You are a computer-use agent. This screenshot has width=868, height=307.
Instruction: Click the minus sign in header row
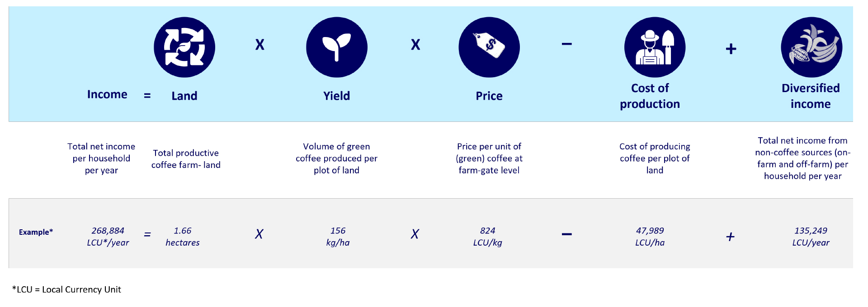567,44
